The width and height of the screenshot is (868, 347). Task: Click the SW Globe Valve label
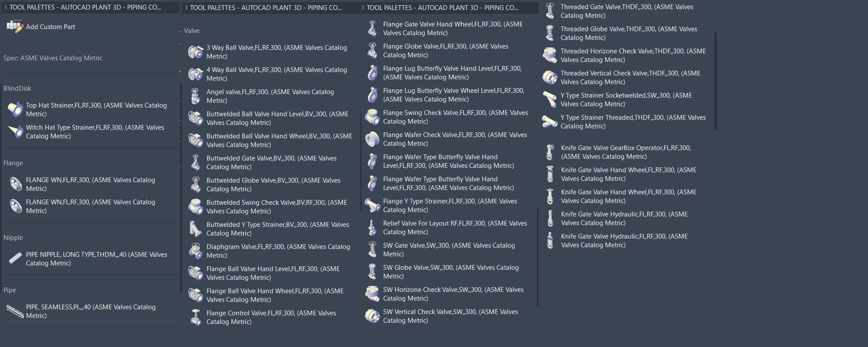(451, 272)
